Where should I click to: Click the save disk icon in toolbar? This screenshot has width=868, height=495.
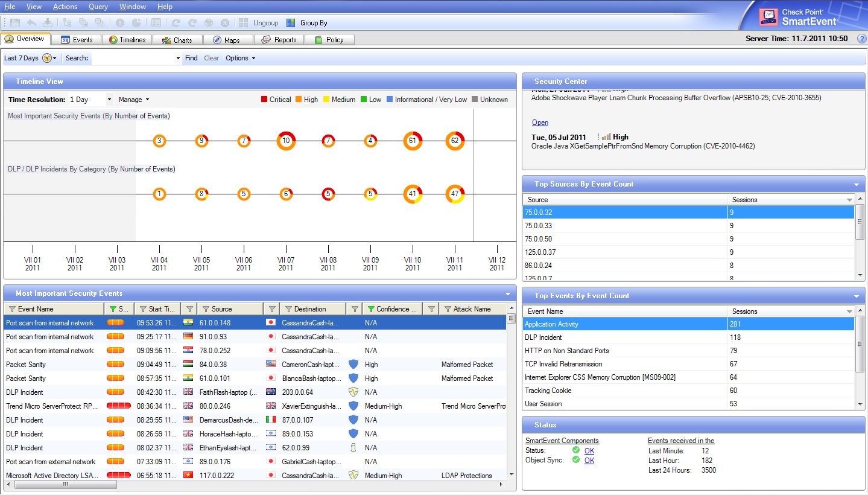pyautogui.click(x=15, y=23)
